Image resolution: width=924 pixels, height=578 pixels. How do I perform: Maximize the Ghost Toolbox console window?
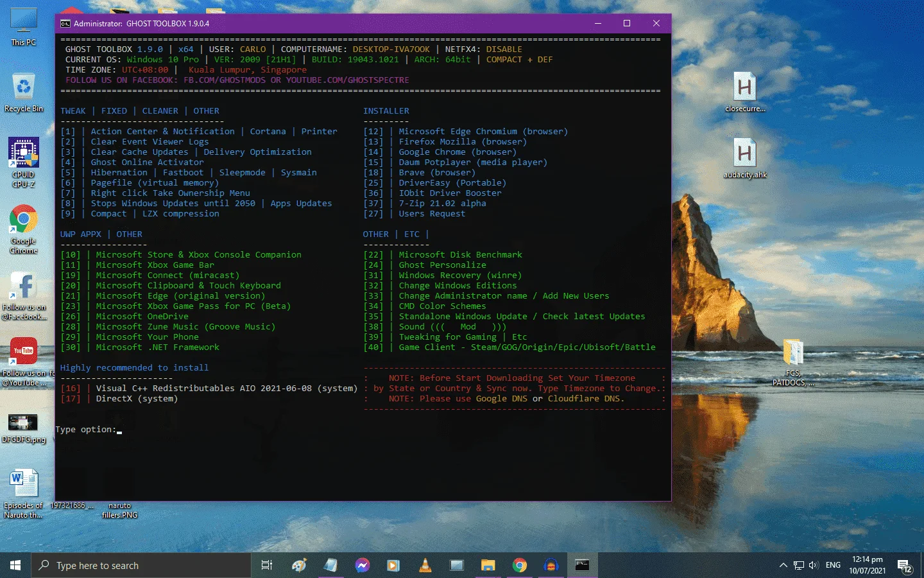click(627, 24)
